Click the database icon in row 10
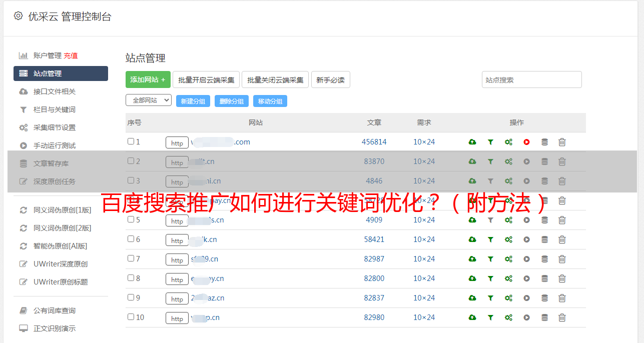The image size is (644, 343). (x=544, y=317)
